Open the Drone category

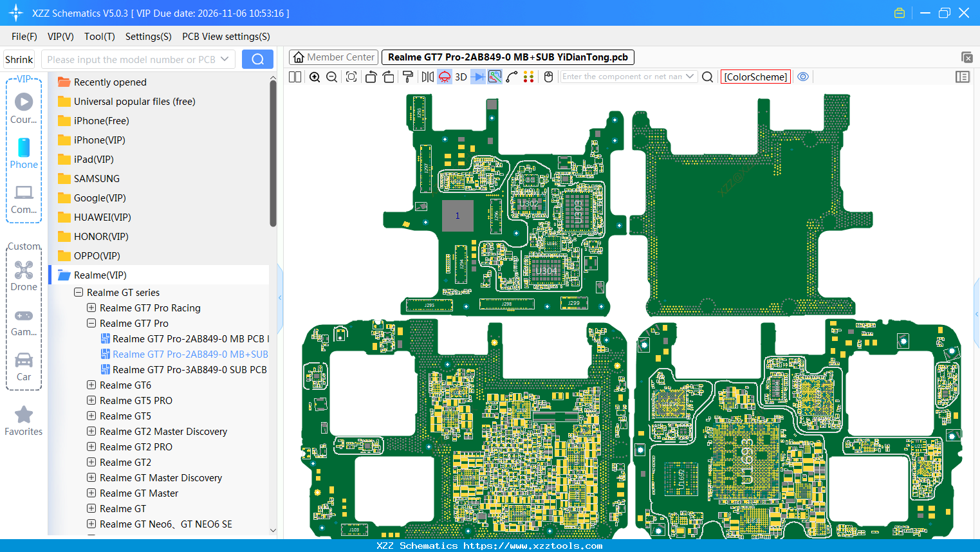24,276
